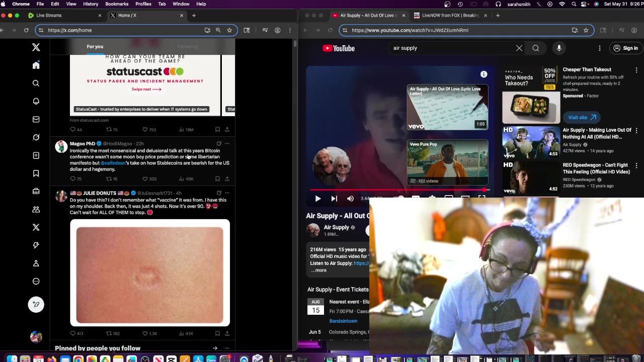Open the X Profile person icon
Screen dimensions: 644x362
click(x=36, y=263)
